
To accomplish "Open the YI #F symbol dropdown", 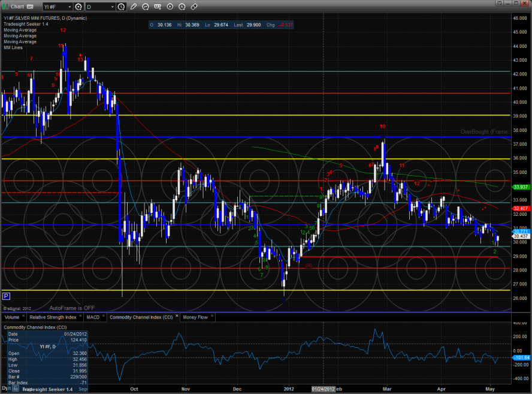I will point(69,7).
